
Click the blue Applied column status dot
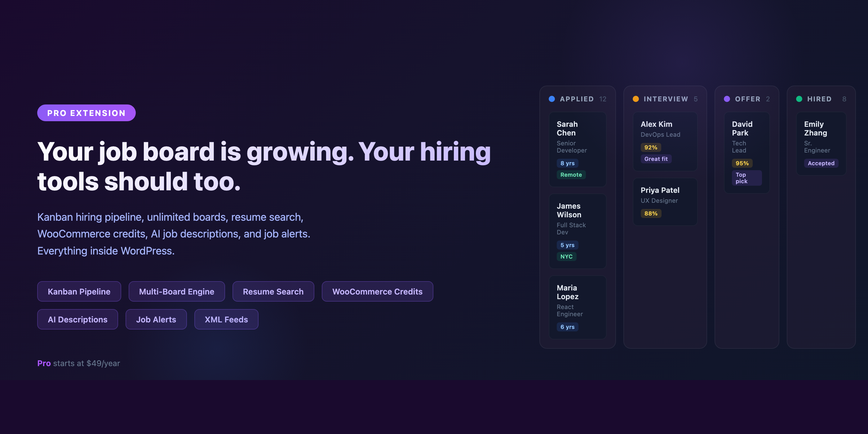click(551, 99)
